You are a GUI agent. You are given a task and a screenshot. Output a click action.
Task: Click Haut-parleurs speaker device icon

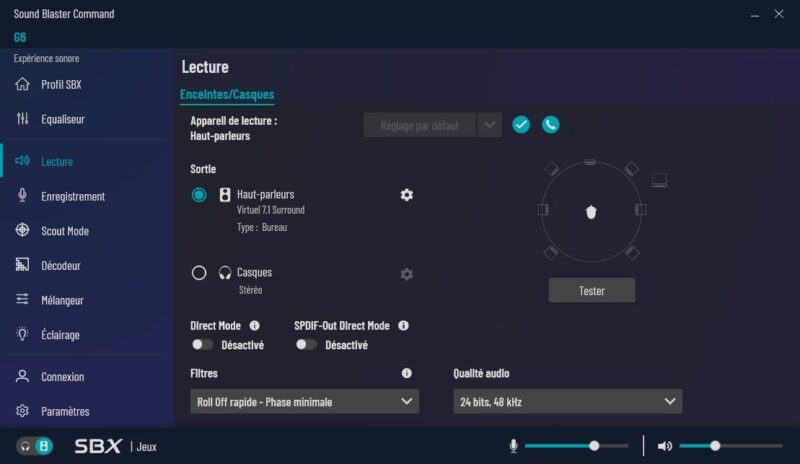pyautogui.click(x=224, y=194)
